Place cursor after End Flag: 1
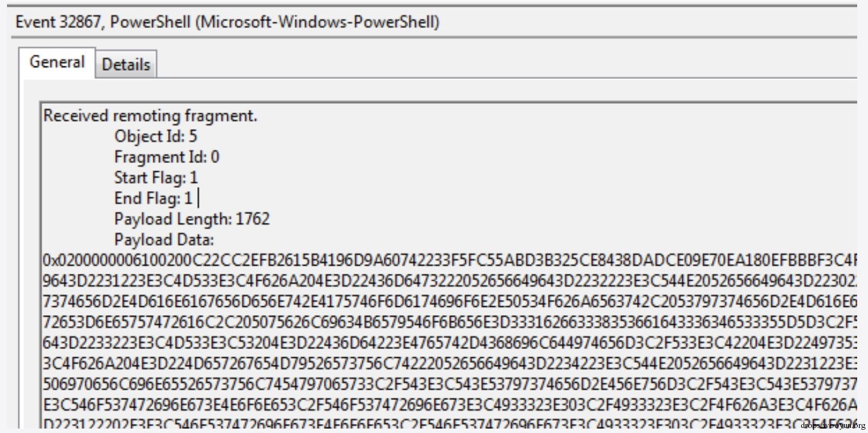This screenshot has width=868, height=433. click(193, 198)
